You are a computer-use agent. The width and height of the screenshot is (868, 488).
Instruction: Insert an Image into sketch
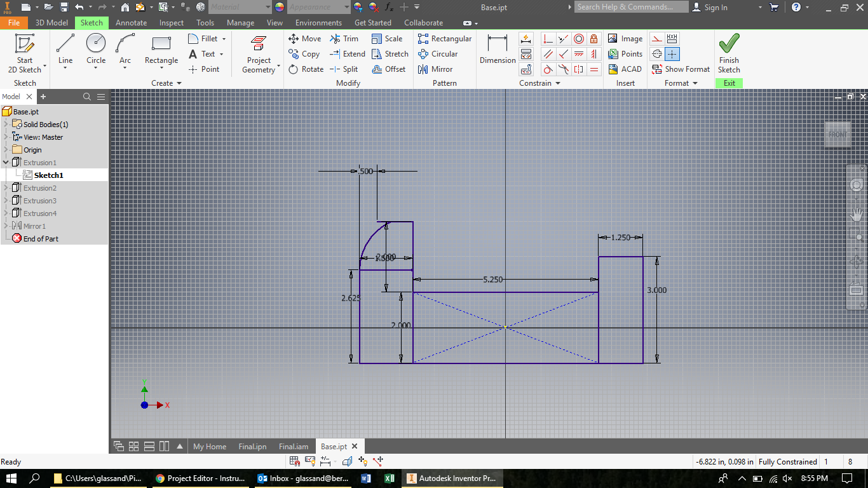click(625, 39)
